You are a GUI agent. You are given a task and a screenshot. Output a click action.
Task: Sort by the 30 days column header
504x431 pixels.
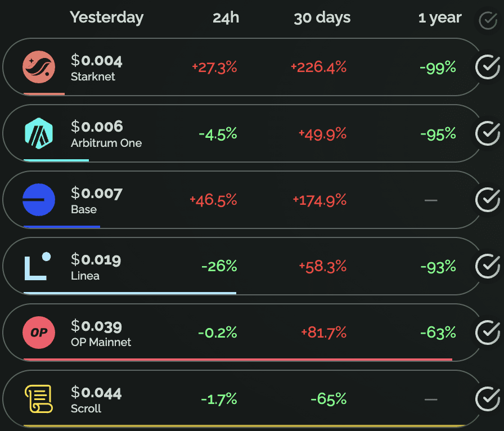coord(322,17)
